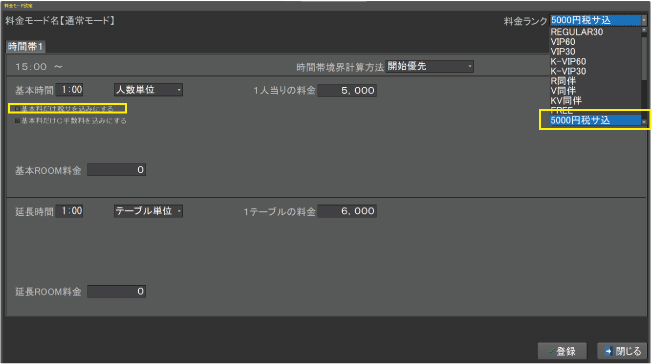
Task: Click the 15:00 ～ time range text
Action: pos(39,67)
